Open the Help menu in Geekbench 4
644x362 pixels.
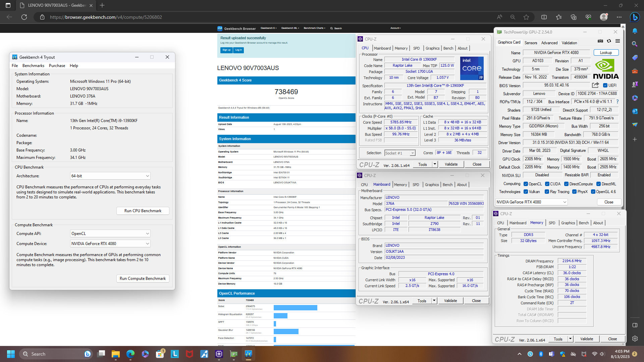click(x=74, y=66)
